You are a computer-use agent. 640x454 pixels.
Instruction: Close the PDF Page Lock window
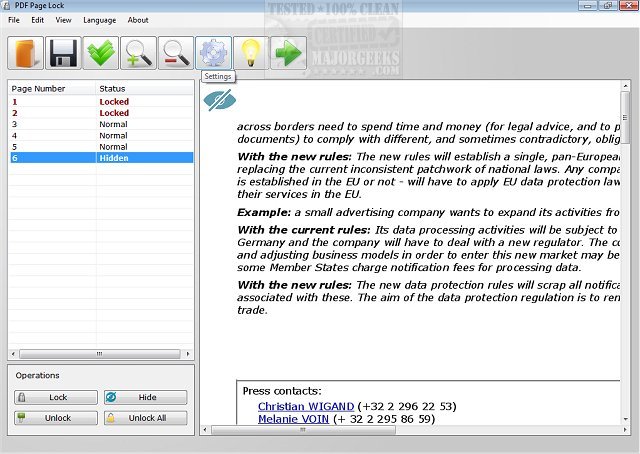point(629,5)
